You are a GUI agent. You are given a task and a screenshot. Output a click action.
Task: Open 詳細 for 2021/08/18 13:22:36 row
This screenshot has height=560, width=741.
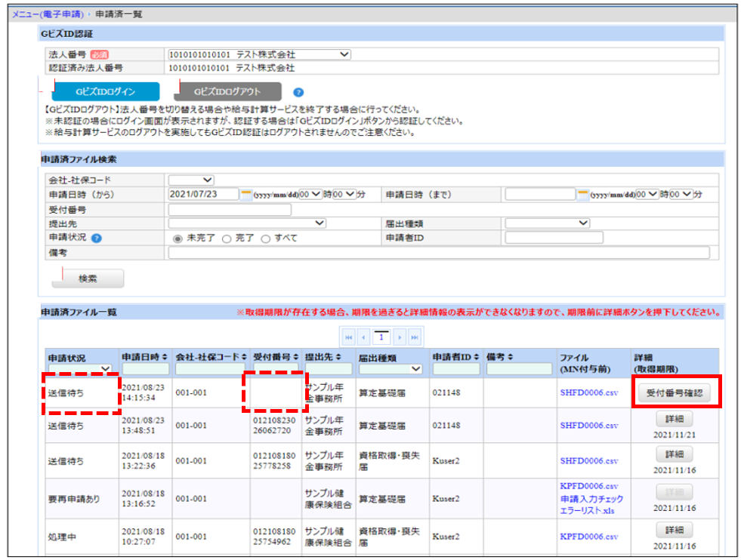pos(675,454)
